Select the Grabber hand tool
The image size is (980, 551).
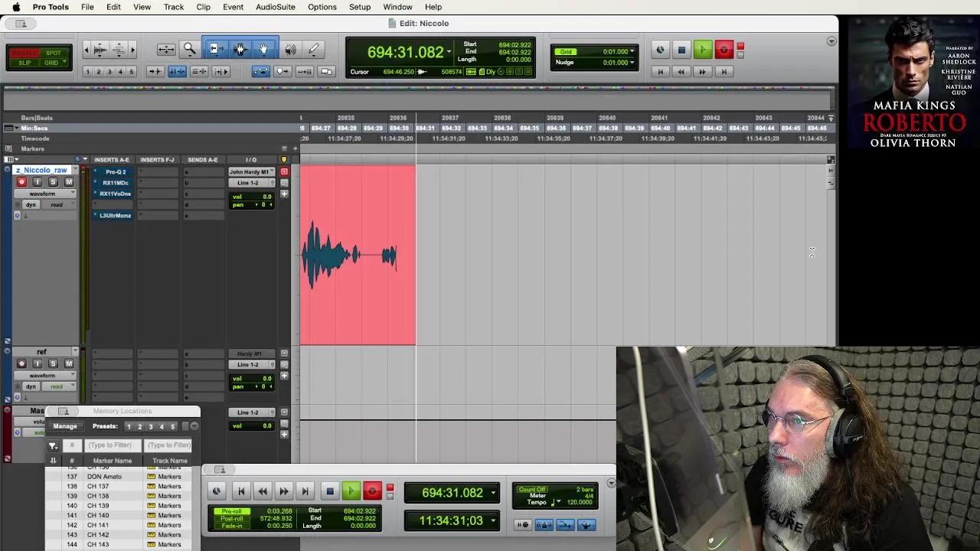click(x=264, y=50)
